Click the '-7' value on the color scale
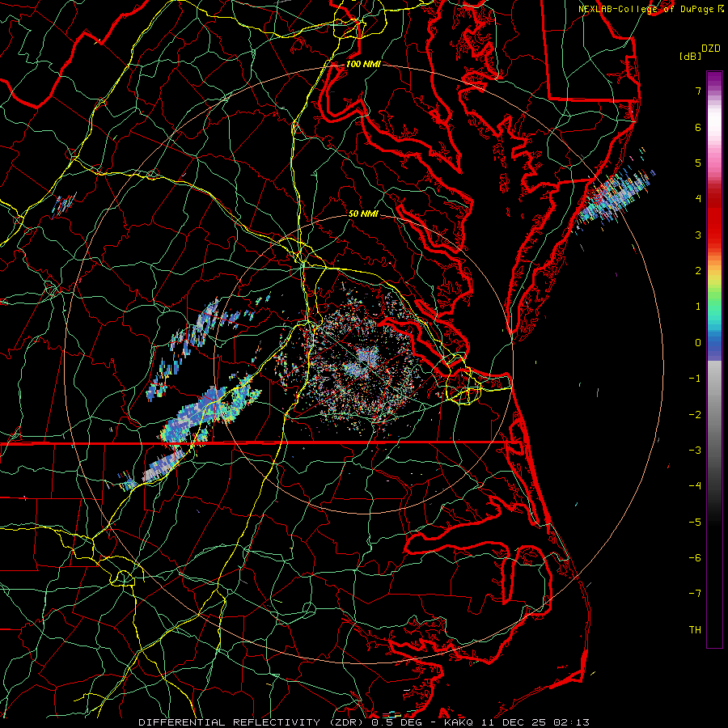Screen dimensions: 728x728 tap(695, 594)
